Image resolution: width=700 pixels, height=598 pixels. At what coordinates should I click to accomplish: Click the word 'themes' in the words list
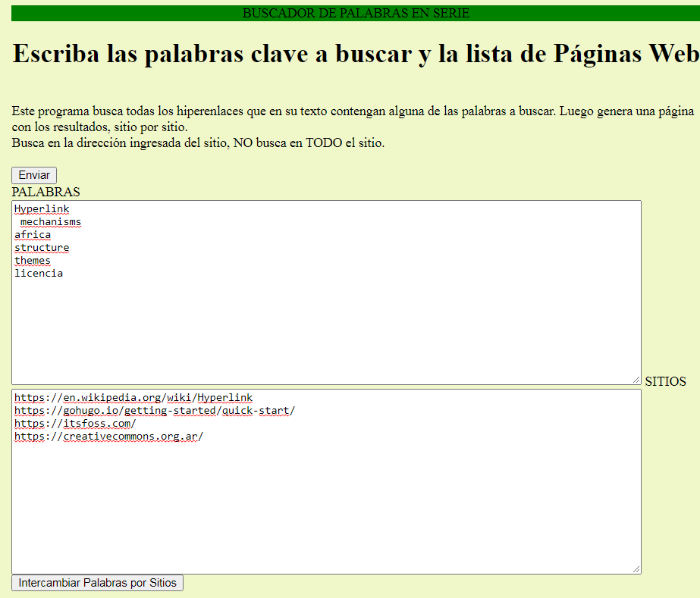pyautogui.click(x=33, y=261)
